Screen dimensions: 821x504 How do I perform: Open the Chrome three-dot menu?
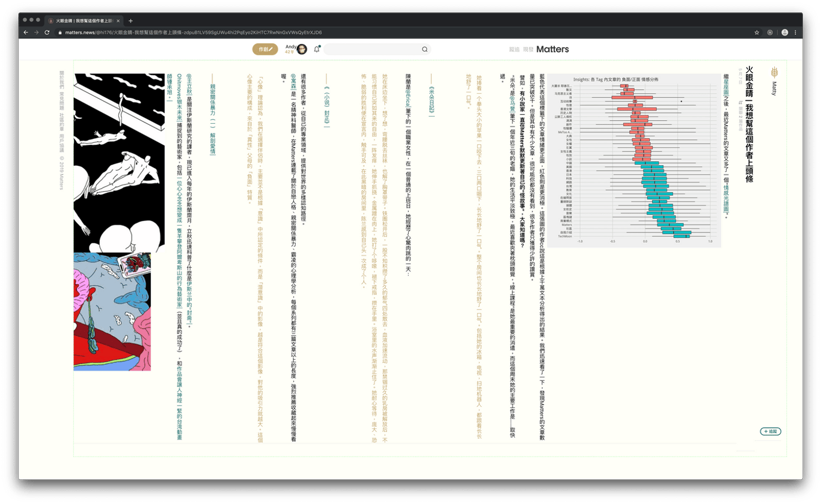coord(795,32)
